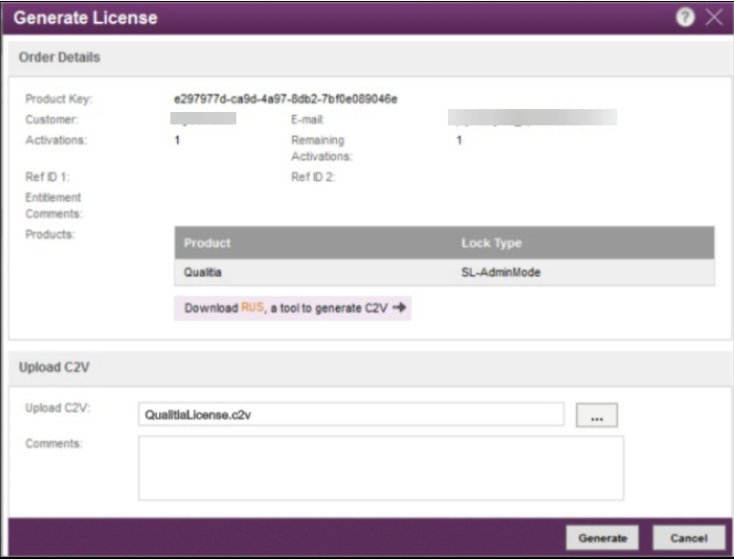Viewport: 734px width, 560px height.
Task: Click the RUS download link
Action: tap(252, 308)
